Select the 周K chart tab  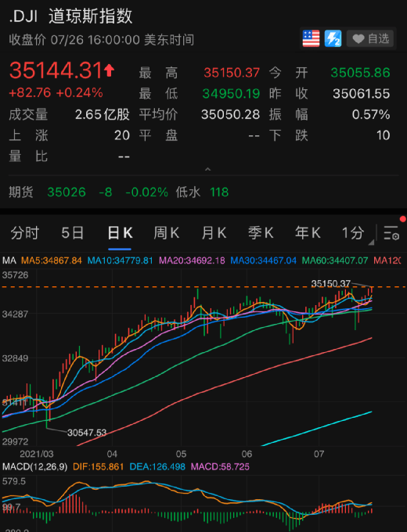[167, 233]
